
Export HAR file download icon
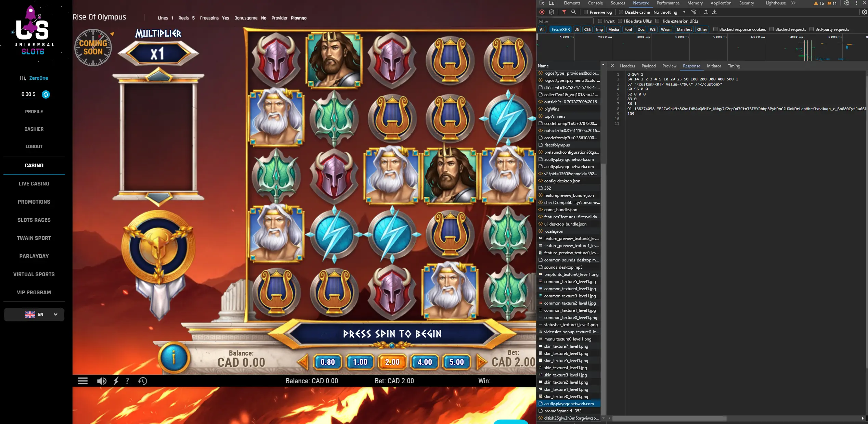click(x=714, y=12)
